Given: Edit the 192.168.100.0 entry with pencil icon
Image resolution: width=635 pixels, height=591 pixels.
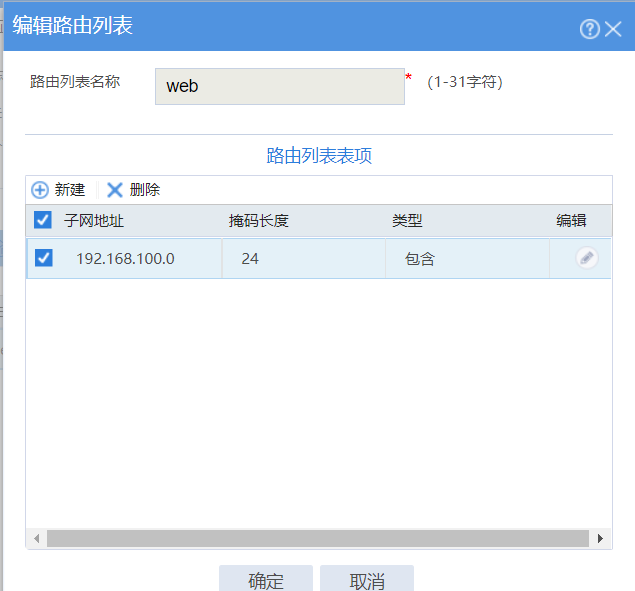Looking at the screenshot, I should 587,258.
